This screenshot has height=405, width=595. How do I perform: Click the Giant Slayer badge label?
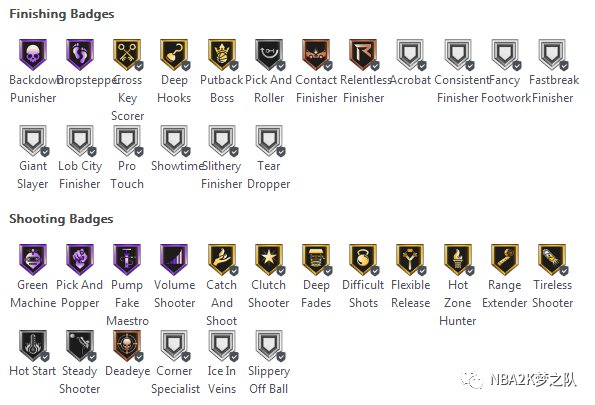coord(33,175)
